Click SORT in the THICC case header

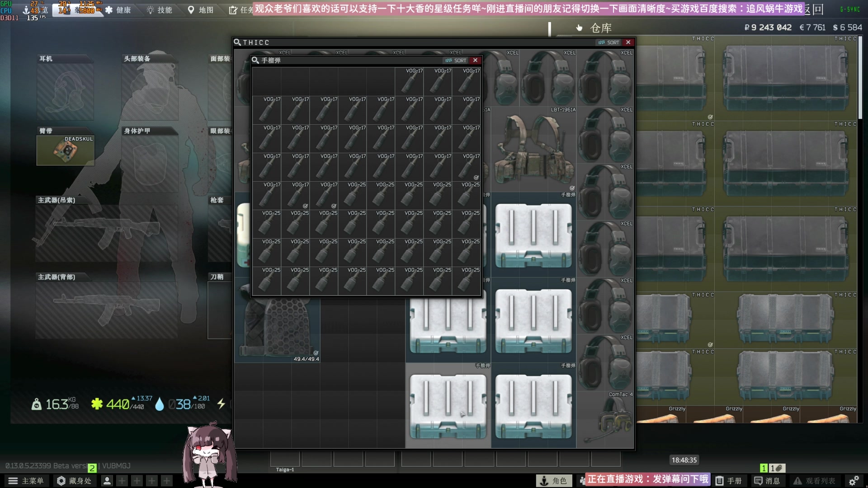pos(609,42)
